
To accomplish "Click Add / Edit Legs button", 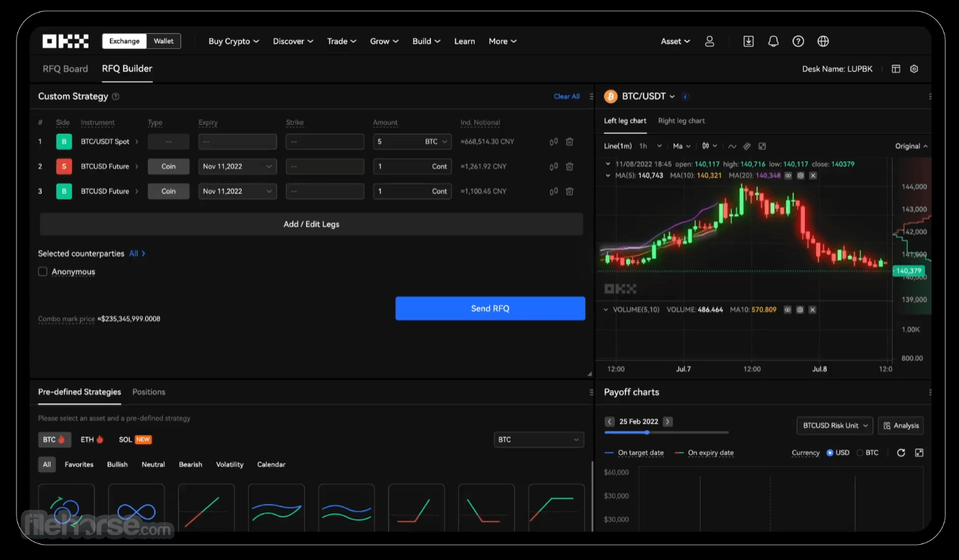I will tap(312, 224).
